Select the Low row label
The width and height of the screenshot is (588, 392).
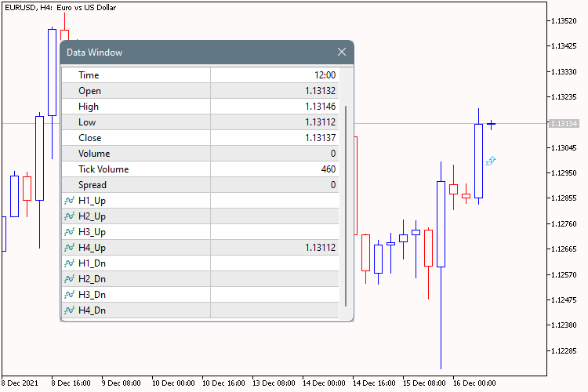[x=87, y=122]
